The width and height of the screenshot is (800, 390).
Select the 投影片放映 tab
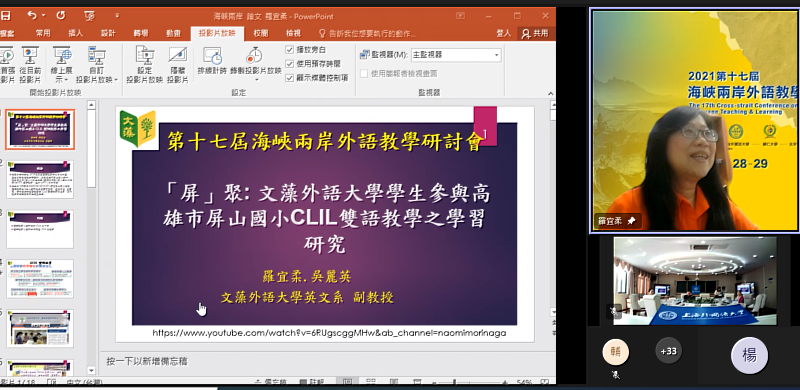[217, 33]
